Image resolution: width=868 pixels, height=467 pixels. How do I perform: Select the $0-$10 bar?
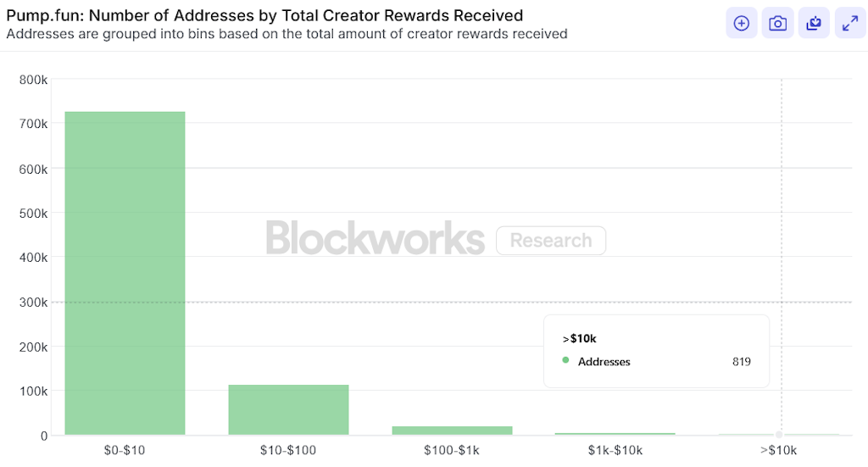coord(125,273)
